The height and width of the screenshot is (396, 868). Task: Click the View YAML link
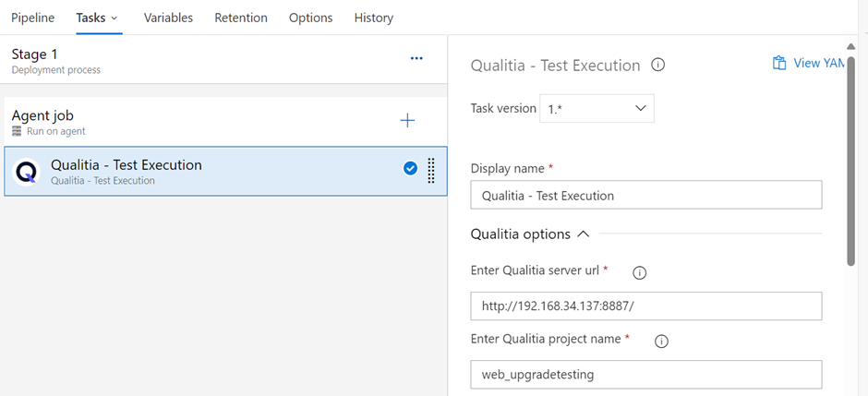[818, 64]
